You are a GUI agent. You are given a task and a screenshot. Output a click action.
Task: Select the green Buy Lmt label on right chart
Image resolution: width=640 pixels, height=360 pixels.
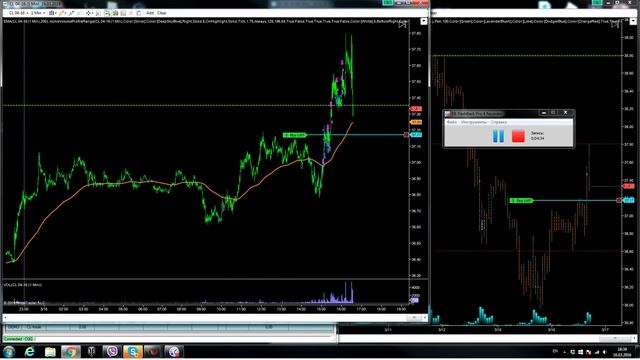pos(522,200)
